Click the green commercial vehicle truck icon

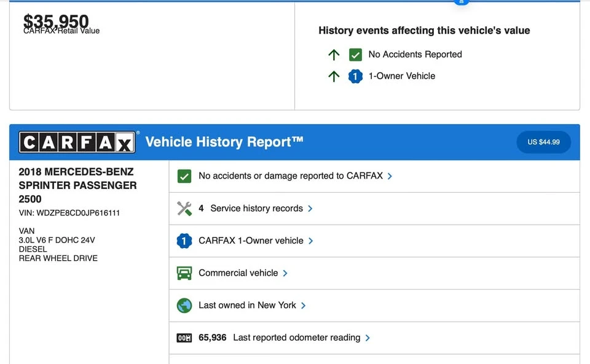tap(184, 273)
